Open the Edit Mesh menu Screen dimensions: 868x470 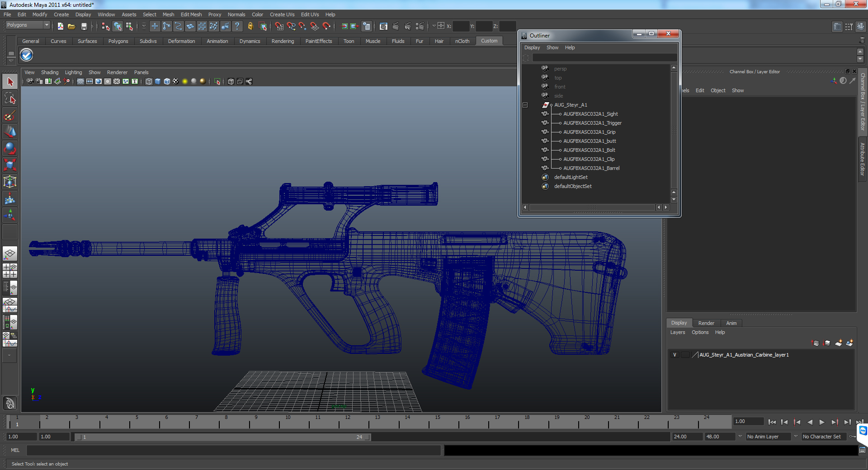tap(191, 14)
